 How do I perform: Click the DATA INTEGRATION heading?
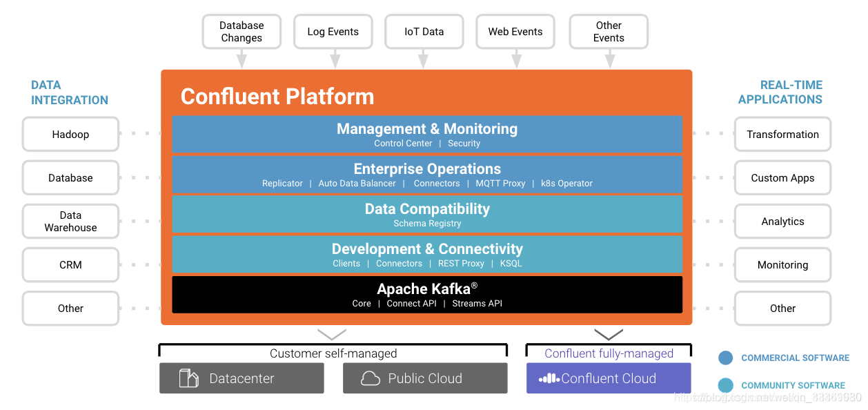tap(70, 92)
